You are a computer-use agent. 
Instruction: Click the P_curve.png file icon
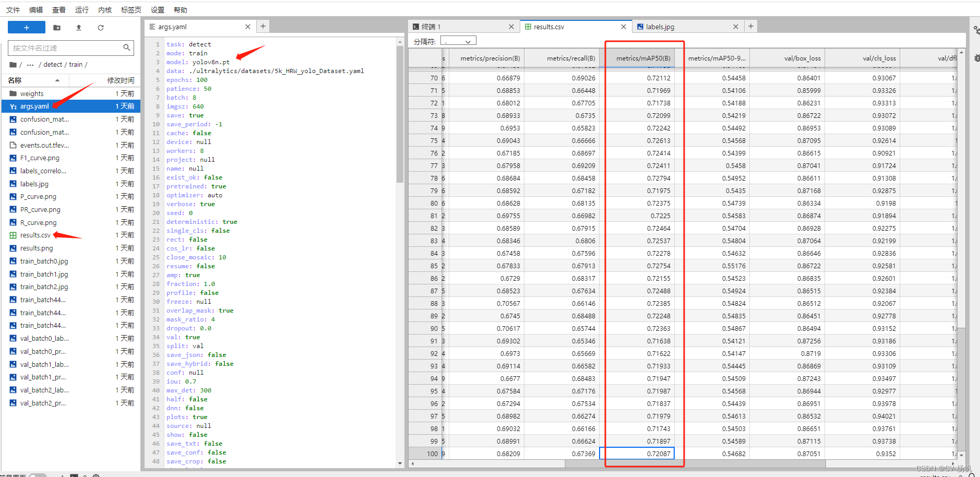tap(13, 197)
